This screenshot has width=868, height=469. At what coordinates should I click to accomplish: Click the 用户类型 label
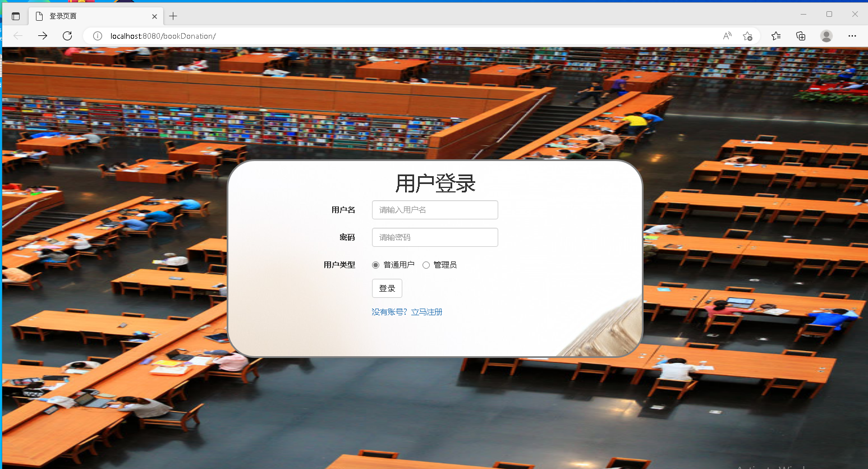[x=339, y=265]
